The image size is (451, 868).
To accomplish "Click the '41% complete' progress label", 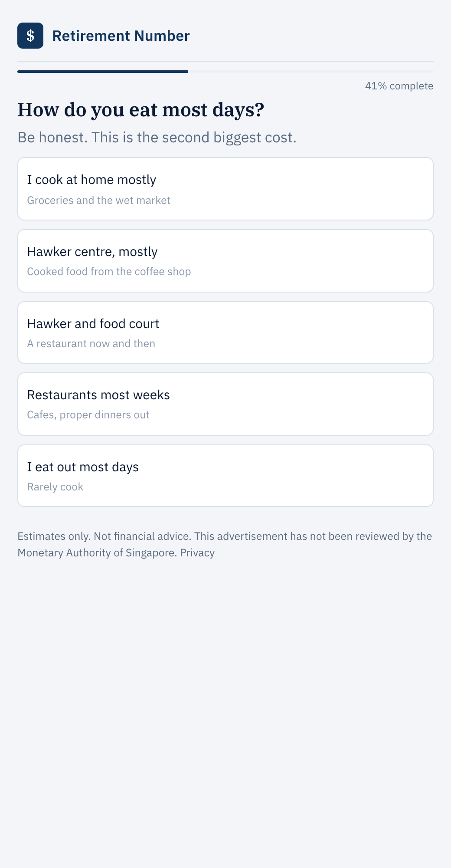I will (x=399, y=86).
